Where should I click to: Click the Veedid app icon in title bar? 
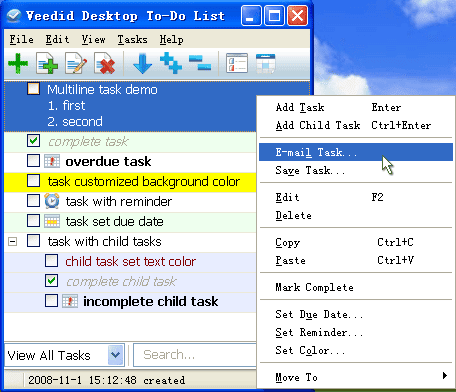(14, 15)
